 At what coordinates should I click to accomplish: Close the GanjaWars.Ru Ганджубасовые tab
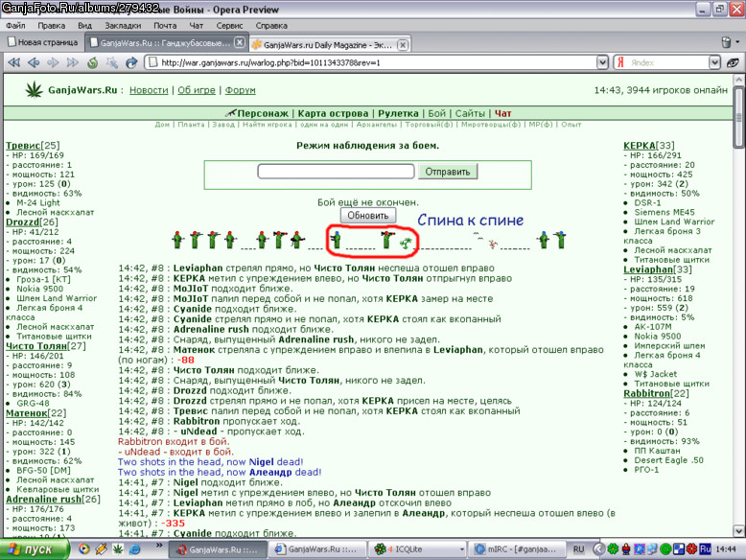[240, 42]
